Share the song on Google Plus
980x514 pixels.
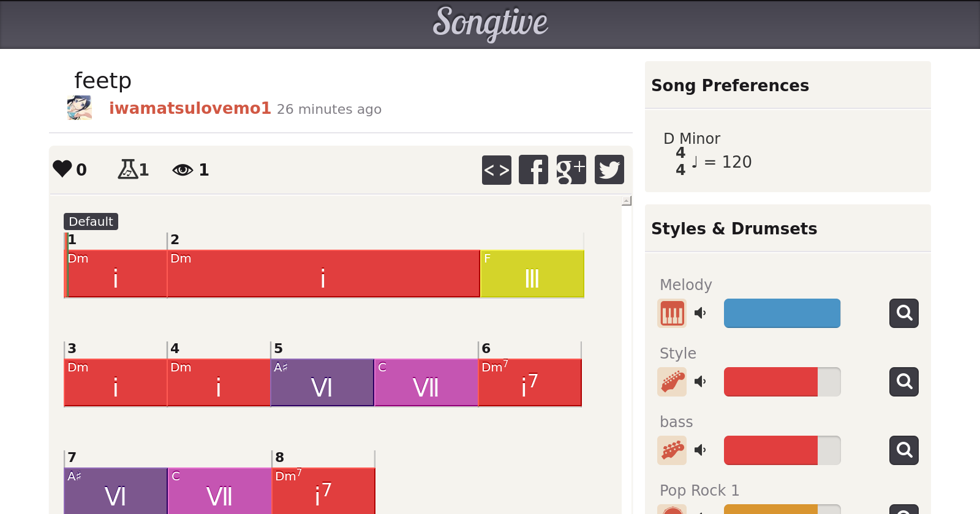[x=571, y=169]
